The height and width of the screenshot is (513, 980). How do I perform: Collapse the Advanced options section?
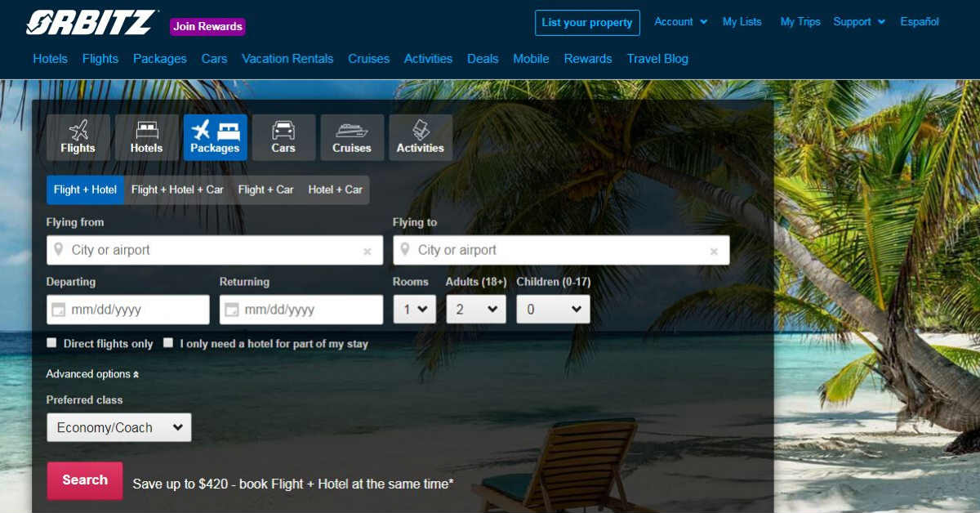[92, 374]
